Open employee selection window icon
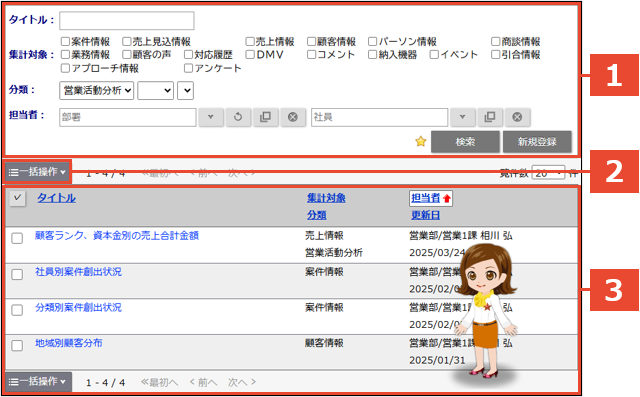Screen dimensions: 640x397 (489, 117)
